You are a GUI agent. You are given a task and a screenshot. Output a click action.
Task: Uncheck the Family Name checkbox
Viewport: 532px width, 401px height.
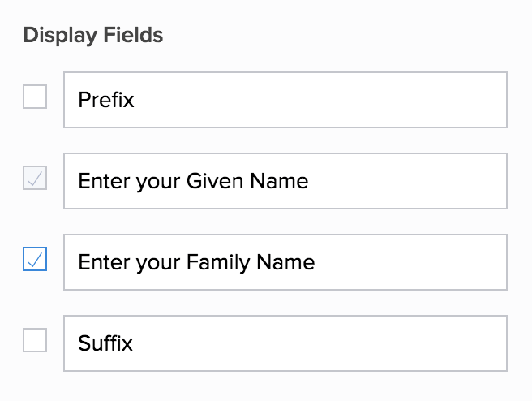(35, 260)
